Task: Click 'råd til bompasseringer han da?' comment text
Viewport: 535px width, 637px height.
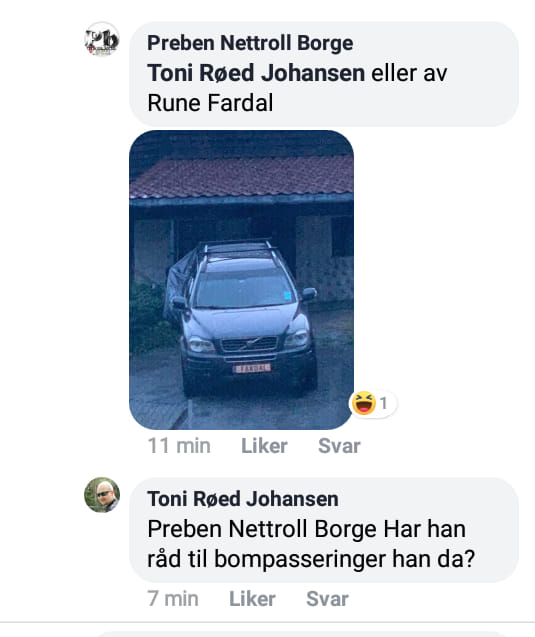Action: [x=311, y=559]
